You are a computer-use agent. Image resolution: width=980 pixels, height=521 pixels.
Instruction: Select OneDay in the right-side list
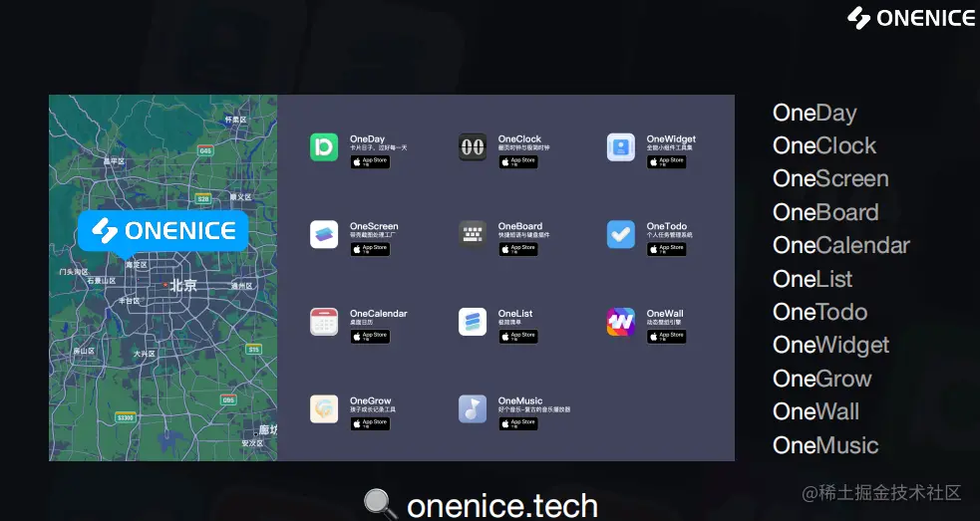tap(815, 114)
